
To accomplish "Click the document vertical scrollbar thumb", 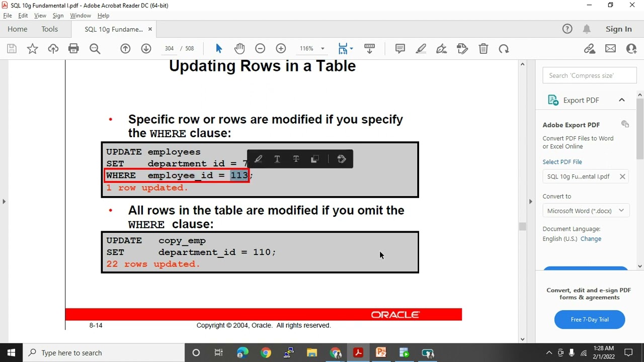I will coord(522,227).
